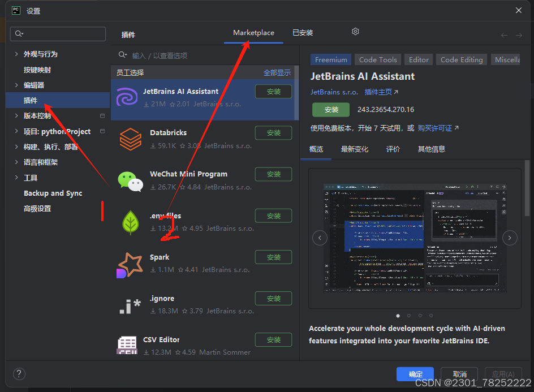Select first carousel page dot

pos(398,316)
